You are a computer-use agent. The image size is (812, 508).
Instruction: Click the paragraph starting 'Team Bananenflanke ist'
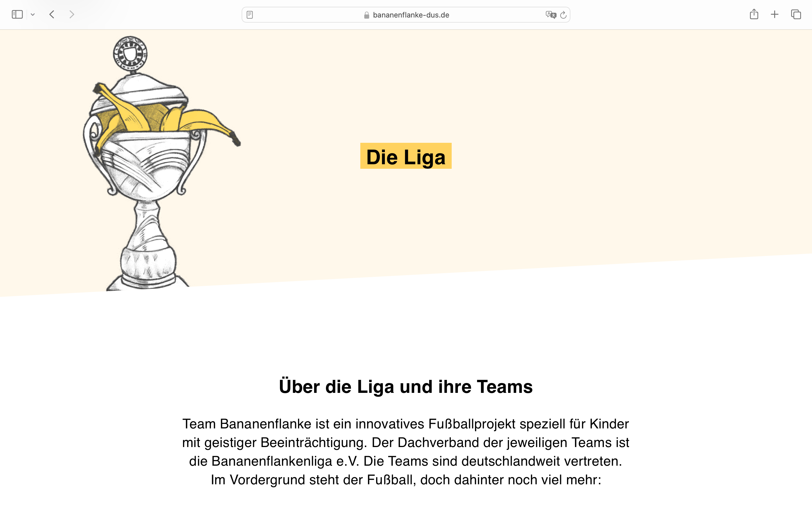[x=406, y=452]
